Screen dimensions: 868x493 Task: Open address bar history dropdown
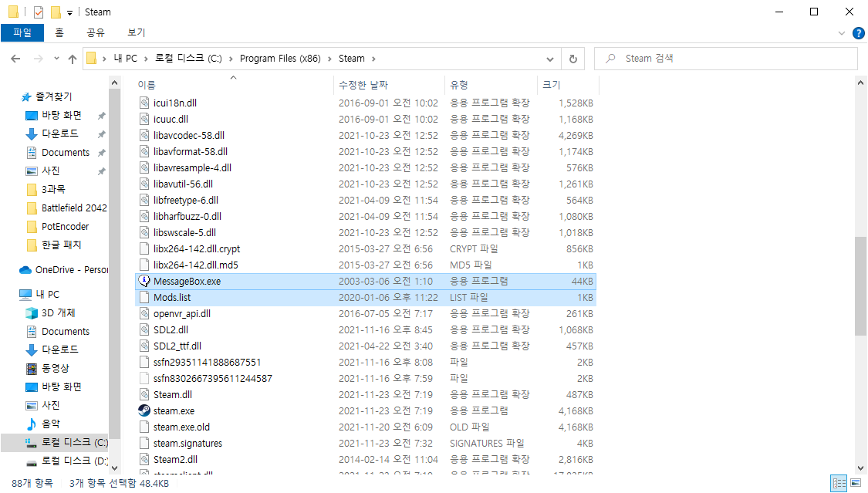[x=549, y=59]
